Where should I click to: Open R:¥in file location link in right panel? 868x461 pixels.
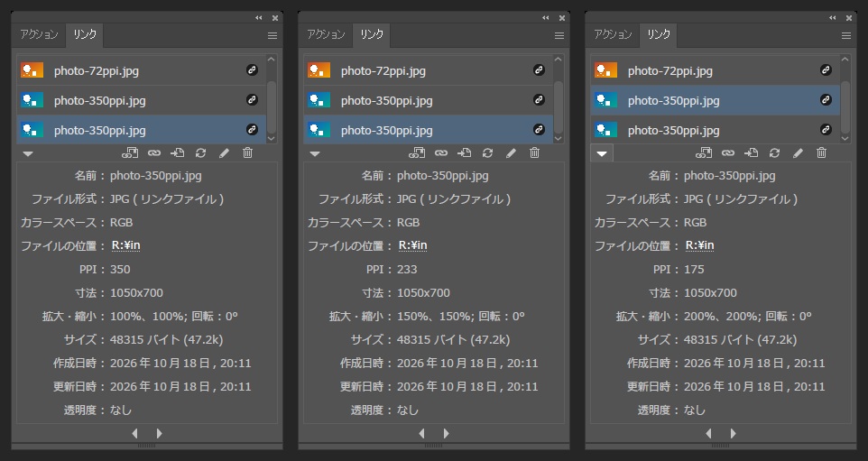point(699,245)
